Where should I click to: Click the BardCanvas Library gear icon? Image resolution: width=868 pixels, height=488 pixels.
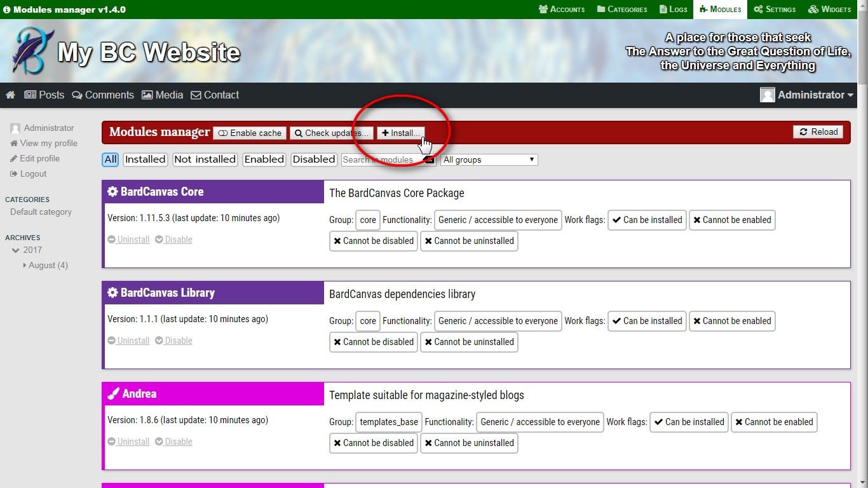tap(112, 293)
